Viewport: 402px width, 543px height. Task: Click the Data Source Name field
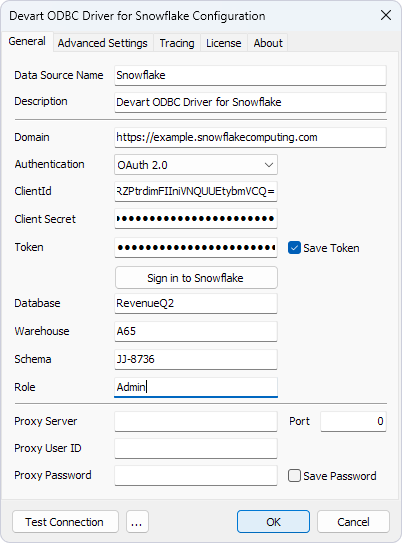pyautogui.click(x=250, y=75)
